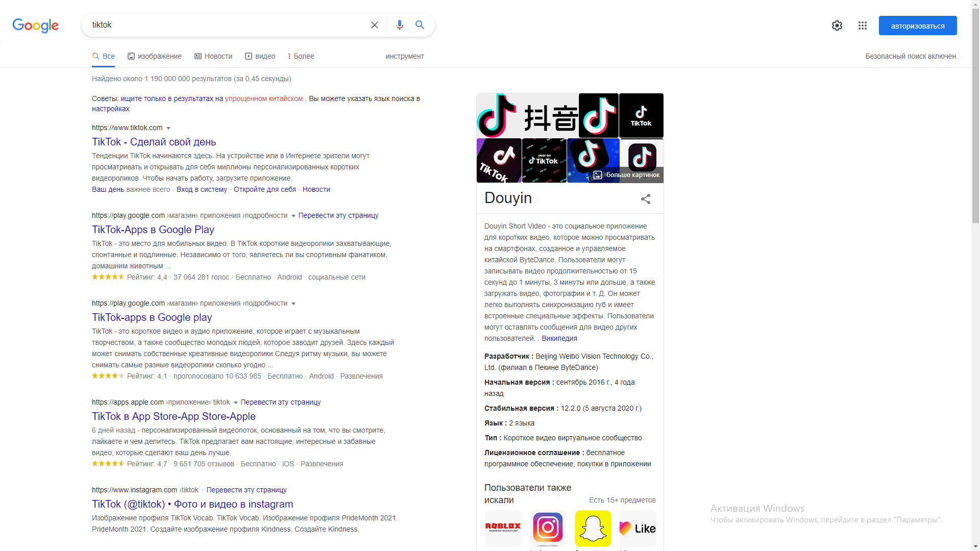The width and height of the screenshot is (980, 551).
Task: Switch to видео (Videos) tab
Action: [x=260, y=56]
